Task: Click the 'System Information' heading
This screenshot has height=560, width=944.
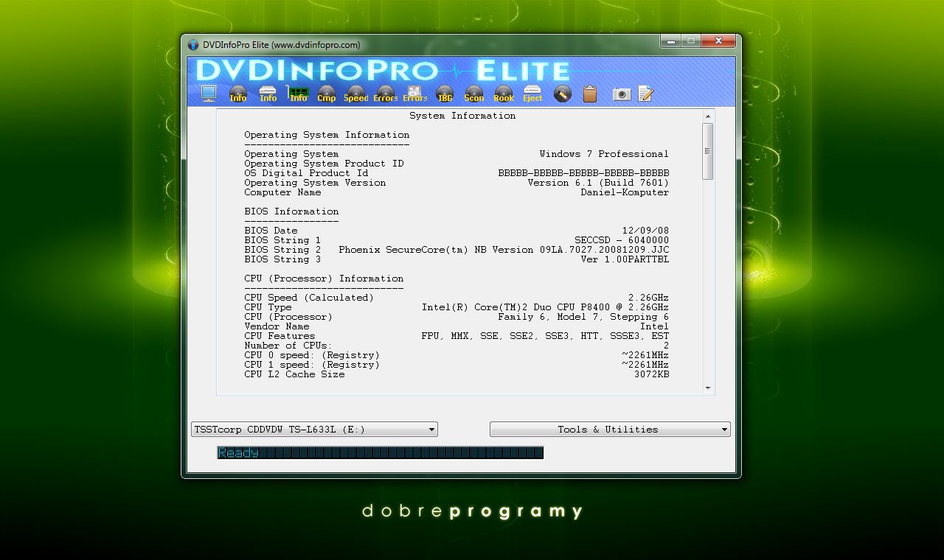Action: pyautogui.click(x=462, y=116)
